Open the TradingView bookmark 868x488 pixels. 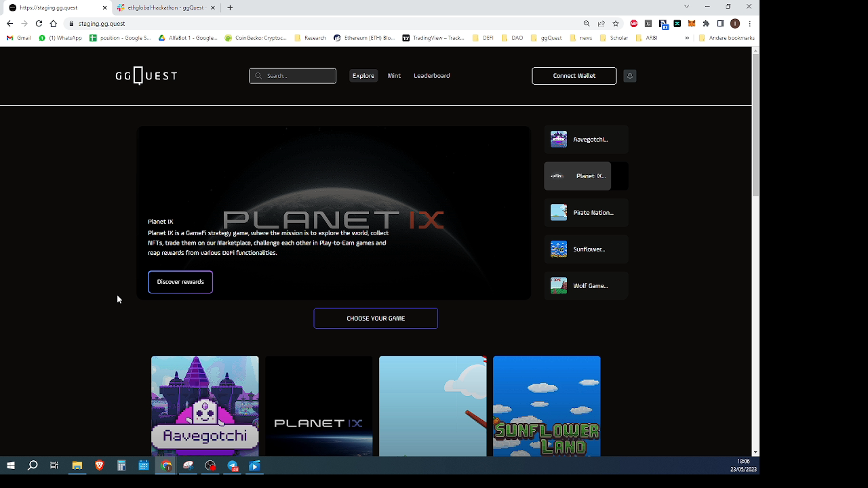pyautogui.click(x=434, y=38)
